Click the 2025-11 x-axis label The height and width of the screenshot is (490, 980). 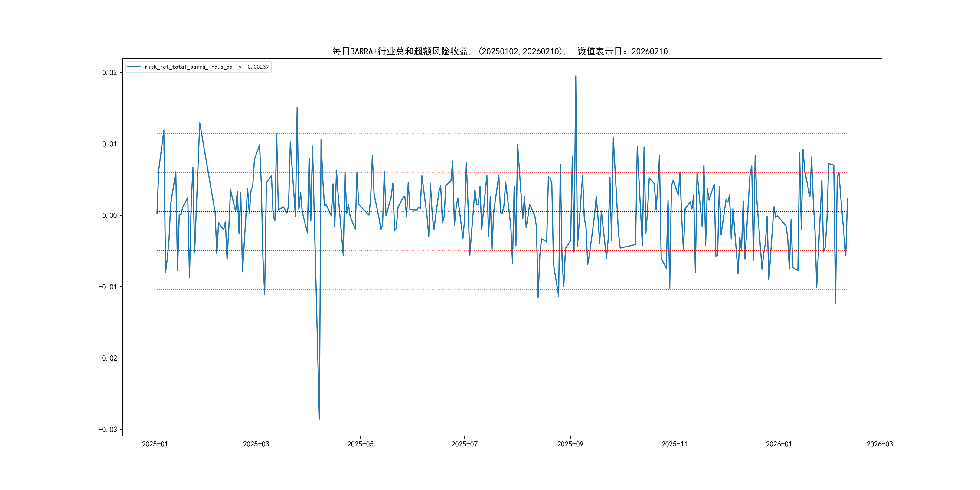(x=675, y=444)
